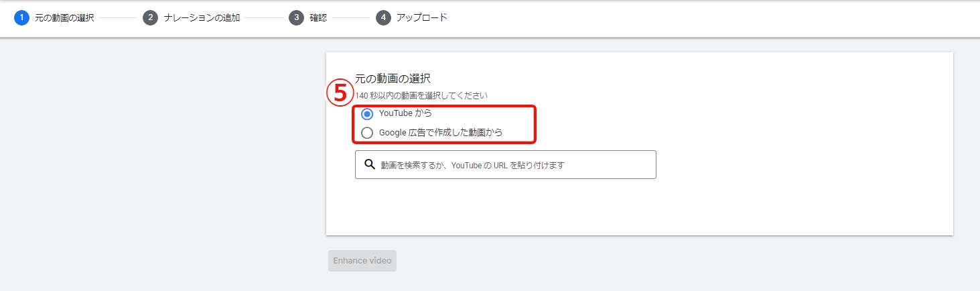The image size is (980, 291).
Task: Click the red circled 5 annotation marker
Action: coord(340,93)
